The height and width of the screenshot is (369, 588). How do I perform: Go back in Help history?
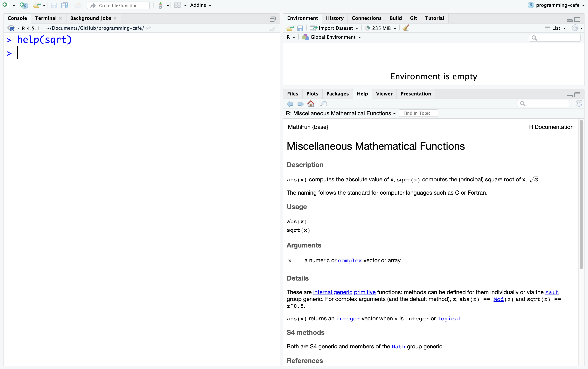point(290,104)
